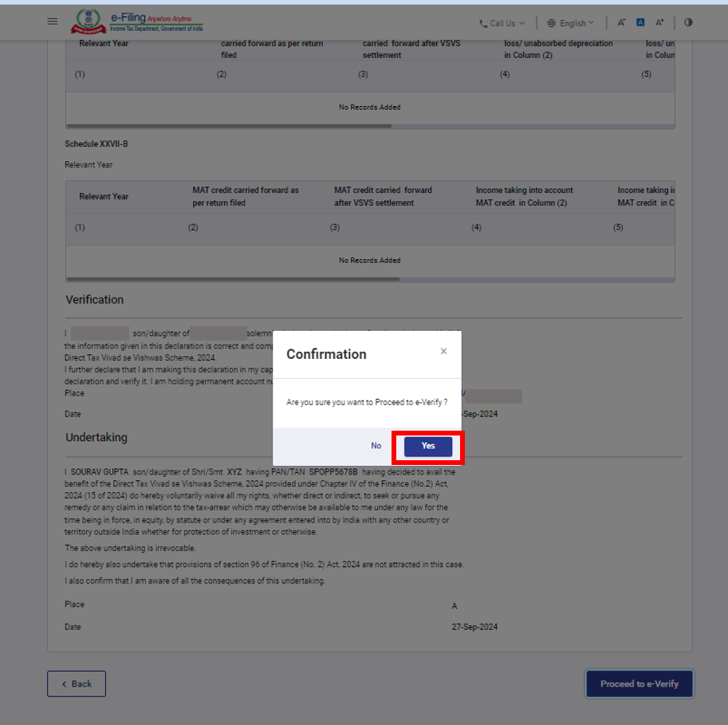The image size is (728, 725).
Task: Open the Call Us dropdown
Action: click(501, 23)
